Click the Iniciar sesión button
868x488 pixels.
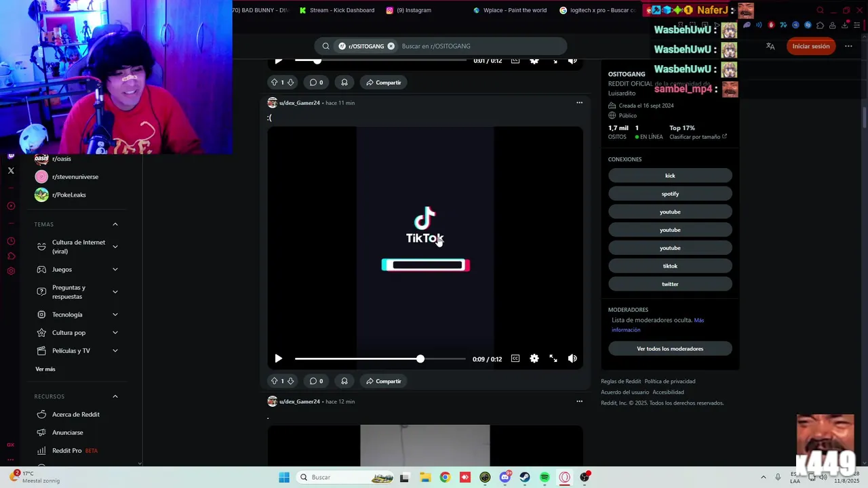click(x=811, y=46)
